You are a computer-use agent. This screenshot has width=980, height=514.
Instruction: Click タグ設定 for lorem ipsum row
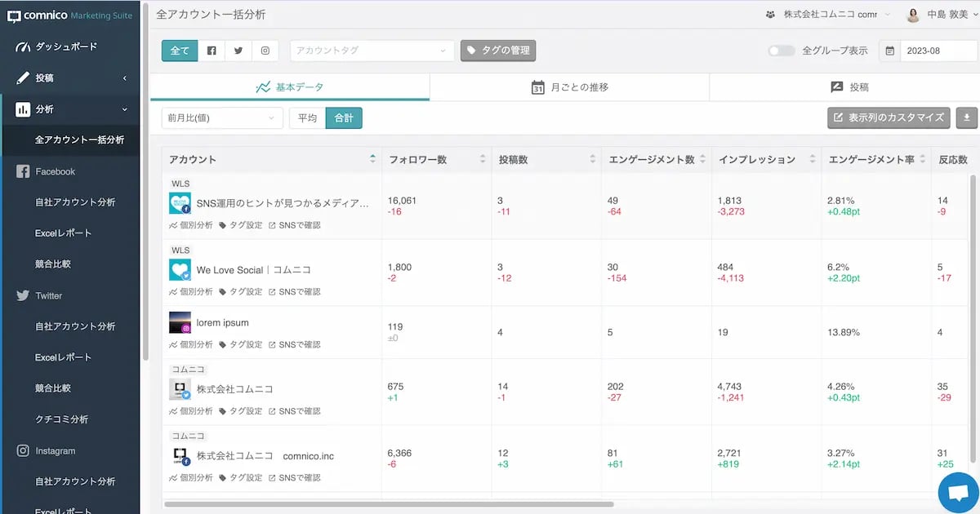click(241, 344)
